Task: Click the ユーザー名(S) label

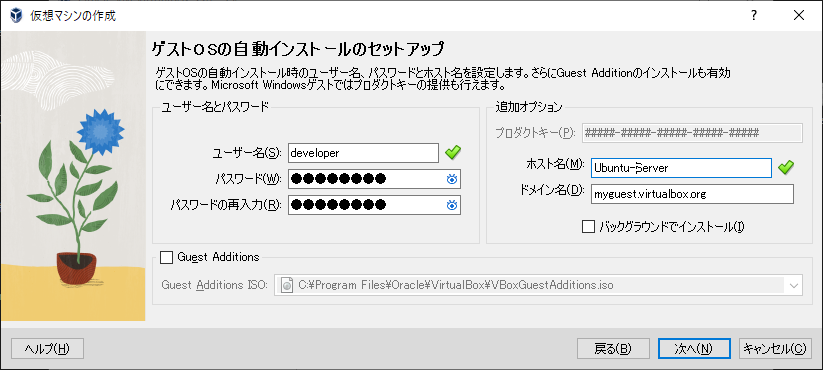Action: (247, 153)
